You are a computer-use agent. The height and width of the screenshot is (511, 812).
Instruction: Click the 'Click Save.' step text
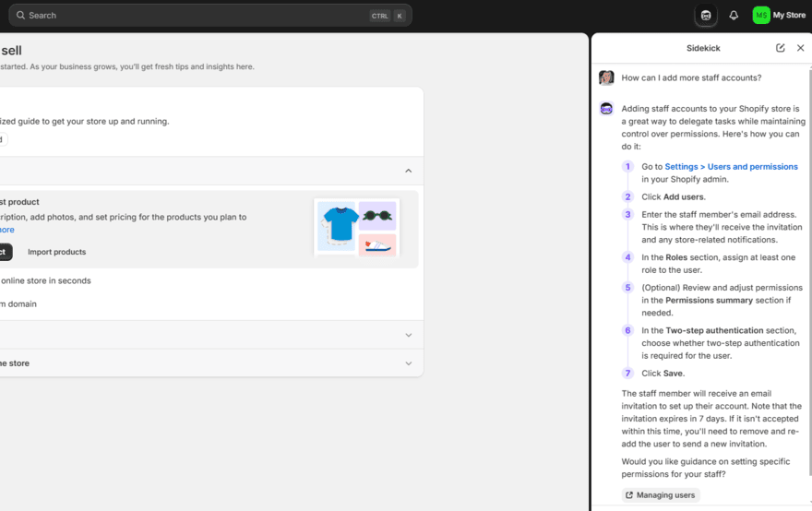663,374
